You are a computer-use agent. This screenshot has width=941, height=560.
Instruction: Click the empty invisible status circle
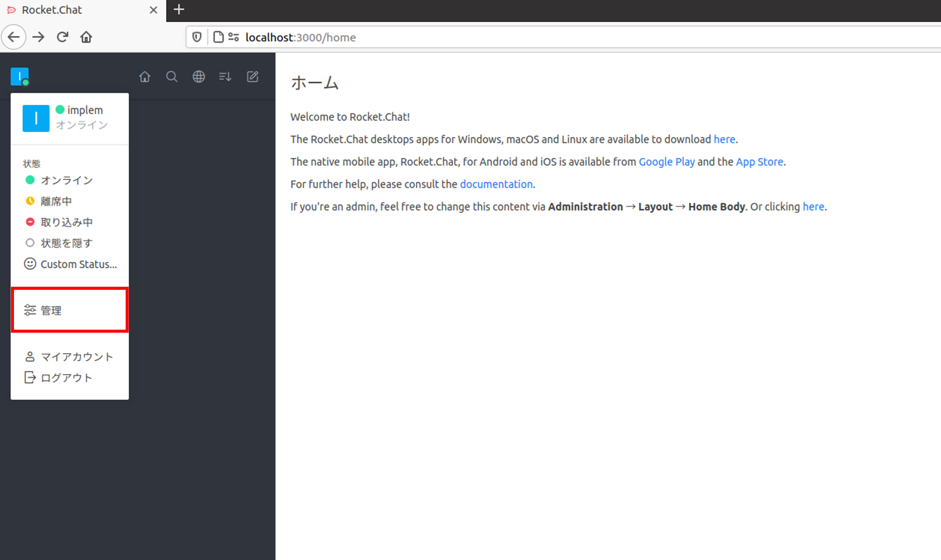30,243
